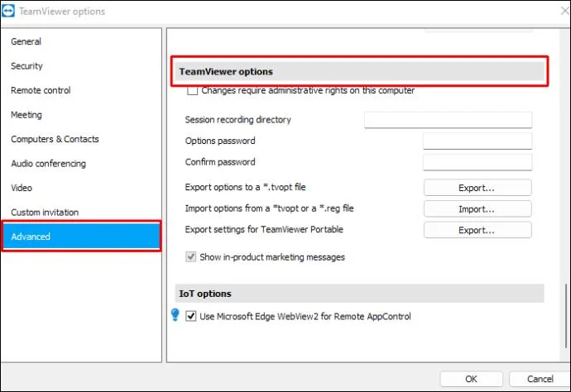Click 'Export settings for TeamViewer Portable' label

pyautogui.click(x=264, y=229)
